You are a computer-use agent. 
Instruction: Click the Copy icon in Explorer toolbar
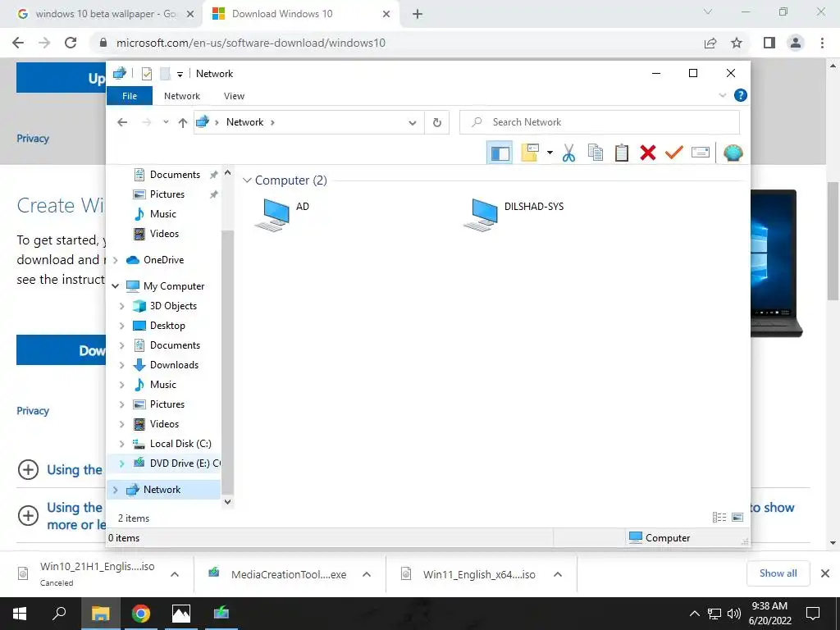[596, 153]
